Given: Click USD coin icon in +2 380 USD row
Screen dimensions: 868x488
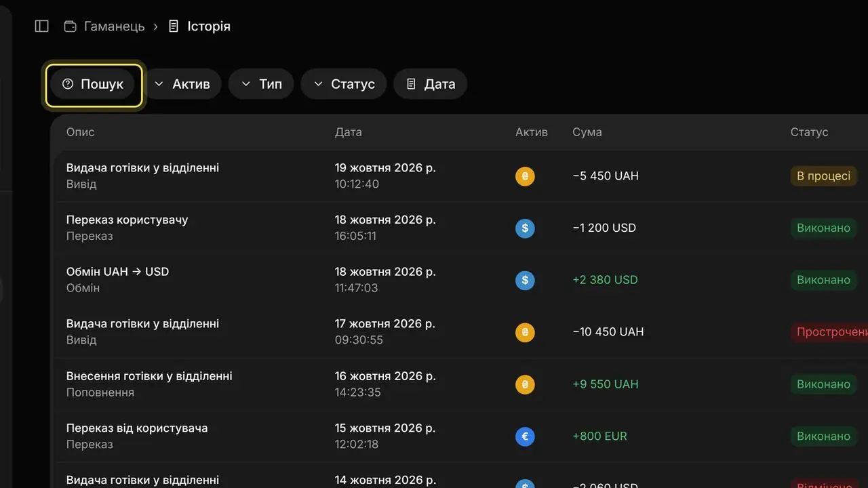Looking at the screenshot, I should (525, 280).
